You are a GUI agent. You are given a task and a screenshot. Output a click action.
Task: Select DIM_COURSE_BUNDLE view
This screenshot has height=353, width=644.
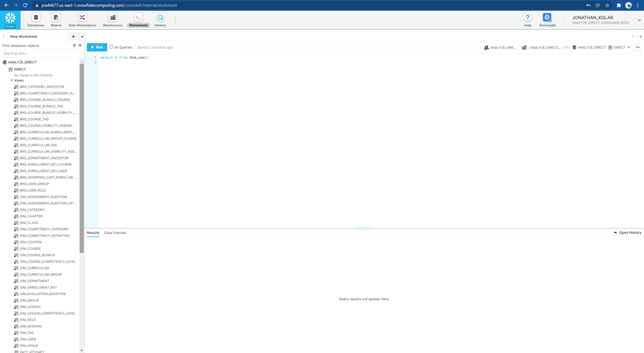point(37,255)
